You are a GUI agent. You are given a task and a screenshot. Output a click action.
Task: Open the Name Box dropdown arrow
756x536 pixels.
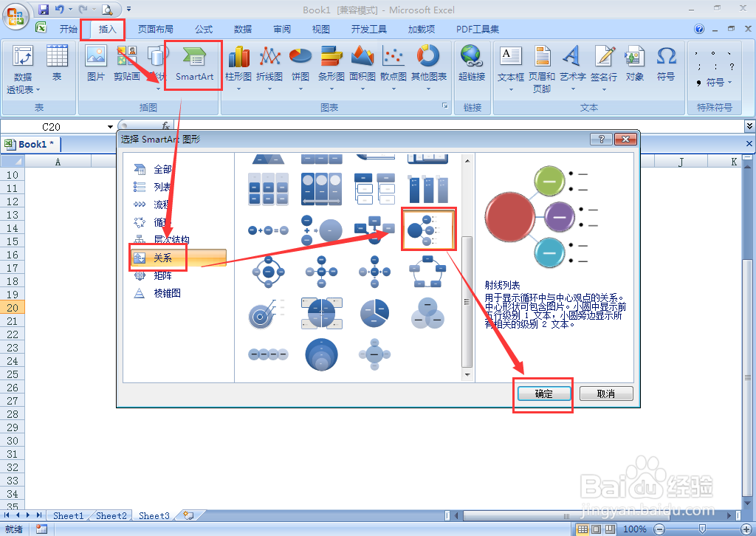(x=111, y=127)
